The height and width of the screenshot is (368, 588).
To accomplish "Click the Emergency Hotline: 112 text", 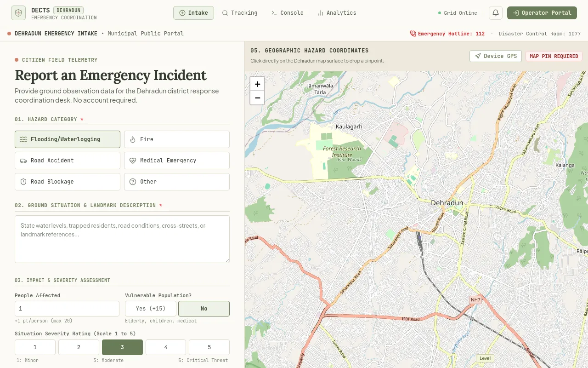I will pyautogui.click(x=451, y=34).
